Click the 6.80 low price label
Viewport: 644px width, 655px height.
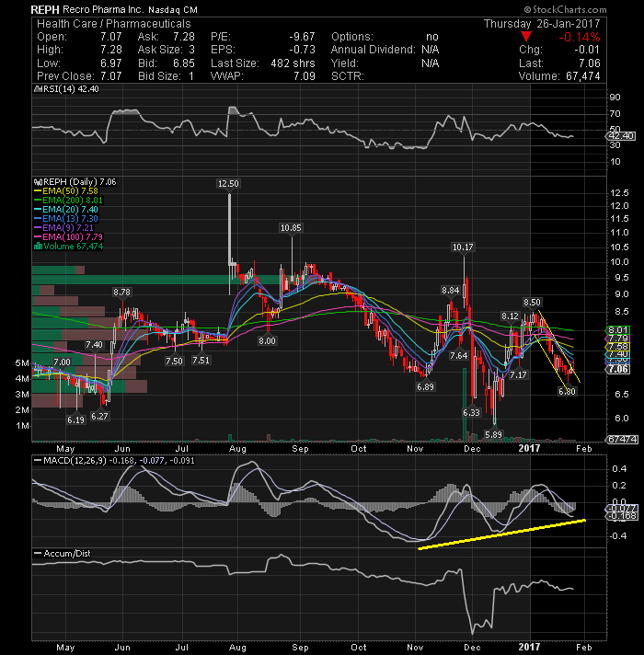coord(567,392)
